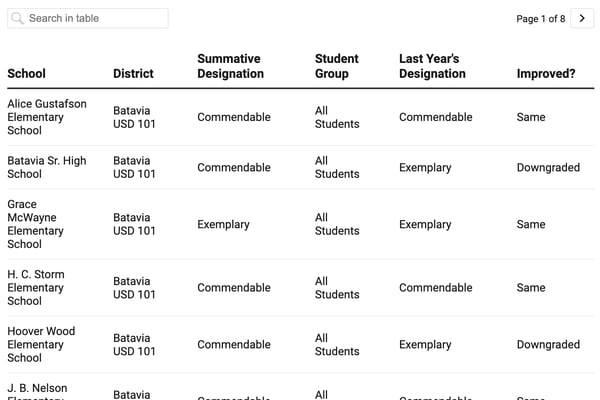This screenshot has width=600, height=400.
Task: Sort by Summative Designation column header
Action: [230, 66]
